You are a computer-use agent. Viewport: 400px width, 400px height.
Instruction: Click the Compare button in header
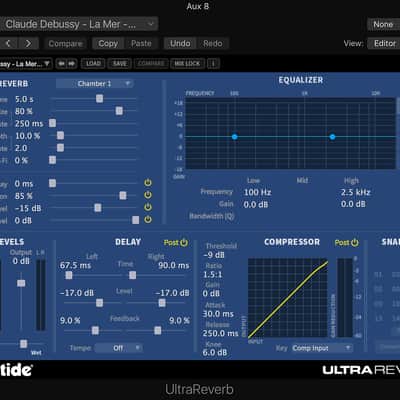coord(65,43)
